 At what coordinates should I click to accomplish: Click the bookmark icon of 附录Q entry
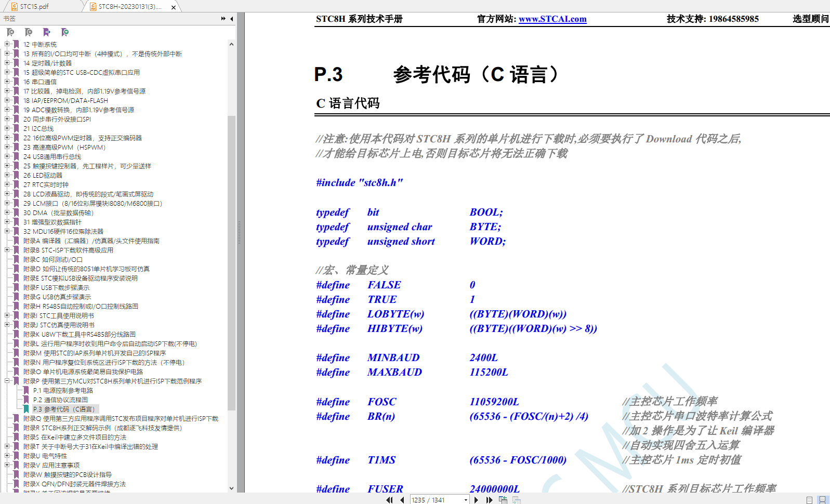[x=17, y=418]
